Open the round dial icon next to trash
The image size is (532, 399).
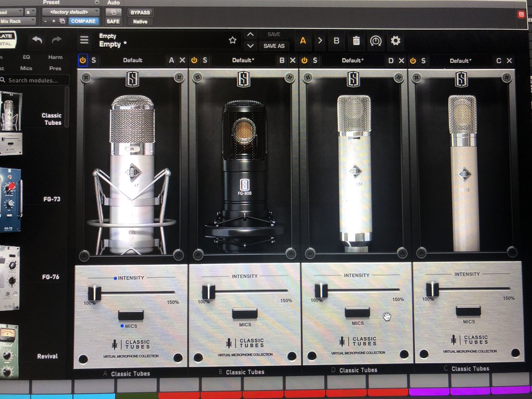point(376,41)
